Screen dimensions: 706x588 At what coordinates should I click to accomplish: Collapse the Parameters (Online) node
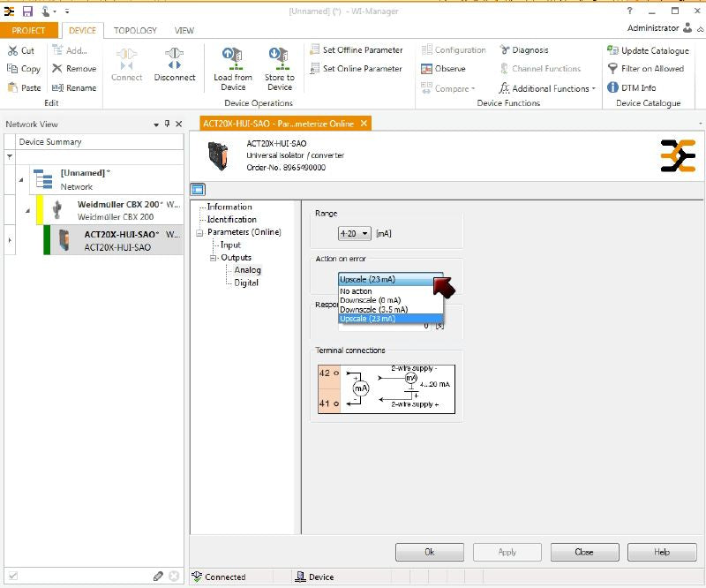click(200, 233)
